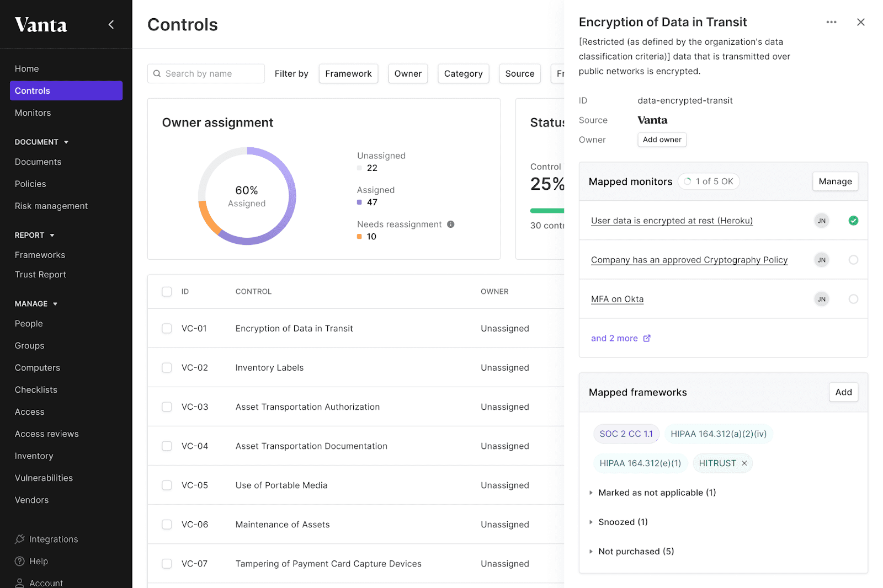Remove the HITRUST framework tag
883x588 pixels.
744,463
